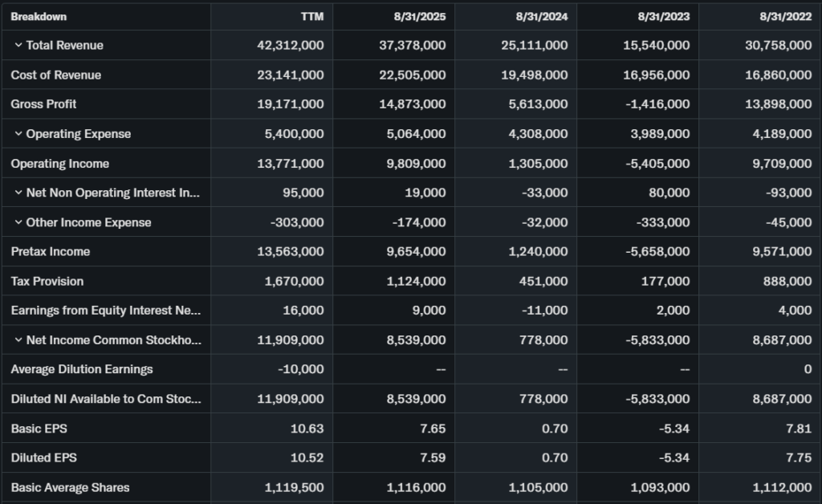
Task: Expand Net Non Operating Interest row chevron
Action: point(18,193)
